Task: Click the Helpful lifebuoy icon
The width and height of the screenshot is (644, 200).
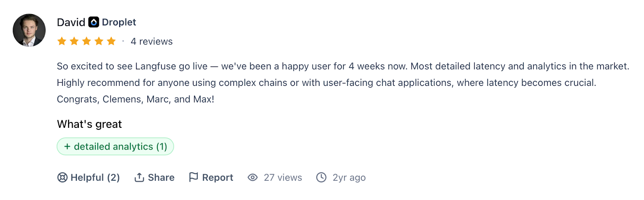Action: pos(62,177)
